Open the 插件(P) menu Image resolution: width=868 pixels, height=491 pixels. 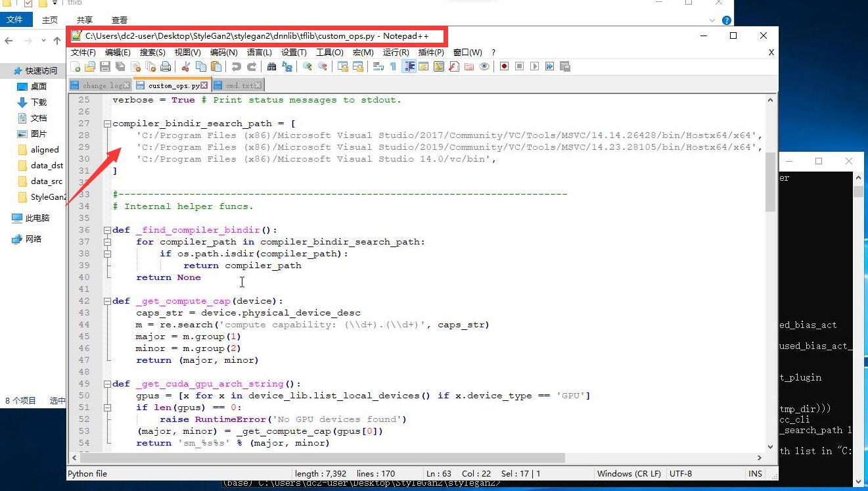[432, 52]
